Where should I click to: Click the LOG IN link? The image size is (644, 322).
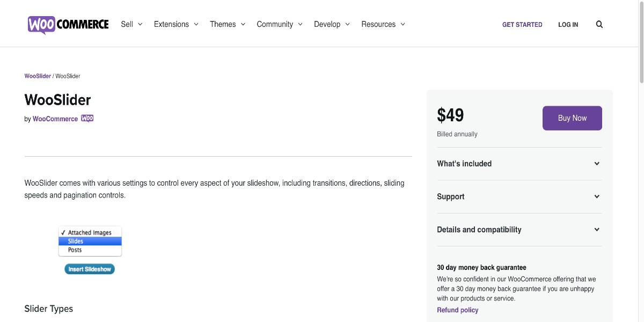[568, 25]
